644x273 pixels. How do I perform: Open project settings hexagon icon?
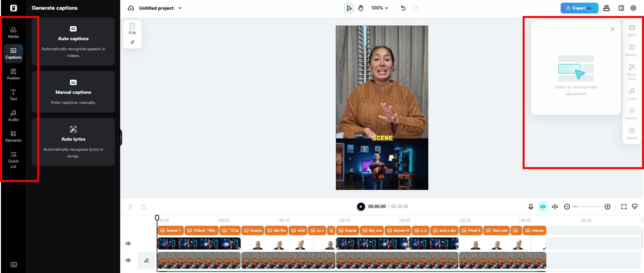click(x=633, y=8)
